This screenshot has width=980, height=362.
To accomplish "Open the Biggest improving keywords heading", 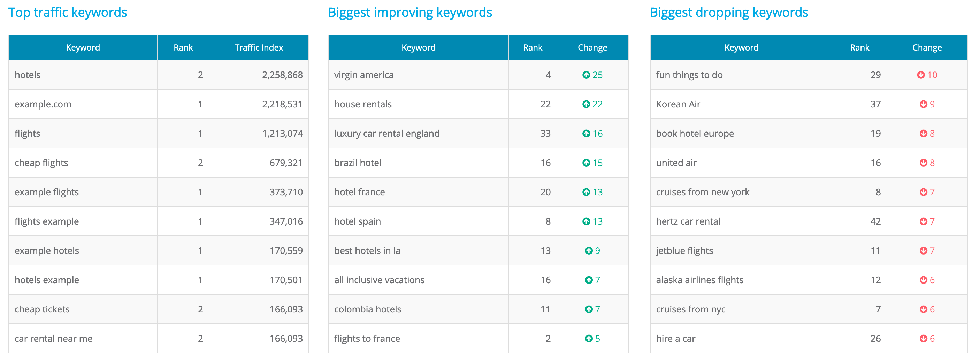I will 410,13.
